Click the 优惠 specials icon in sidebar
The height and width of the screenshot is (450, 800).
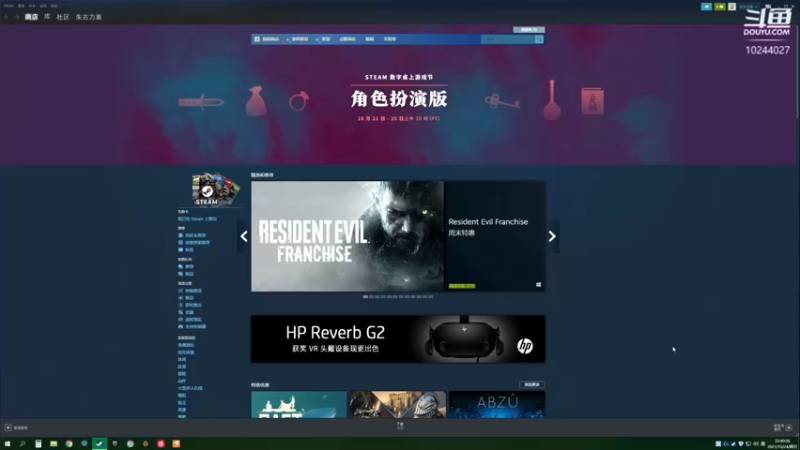[x=181, y=312]
